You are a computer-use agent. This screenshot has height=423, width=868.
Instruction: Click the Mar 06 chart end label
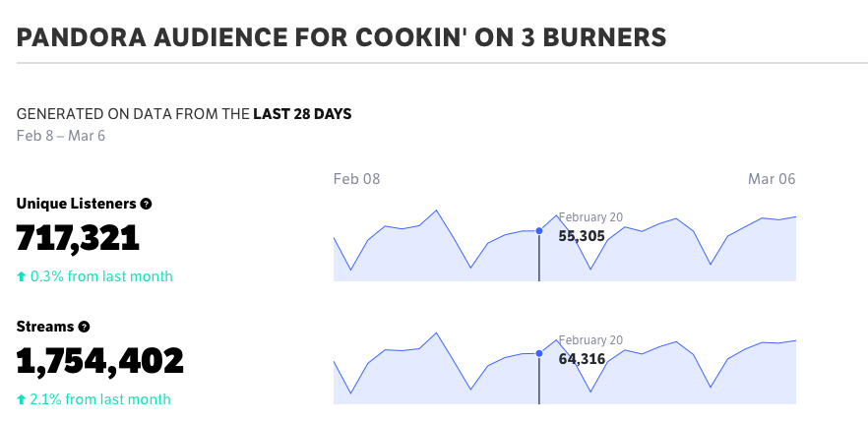click(x=772, y=179)
